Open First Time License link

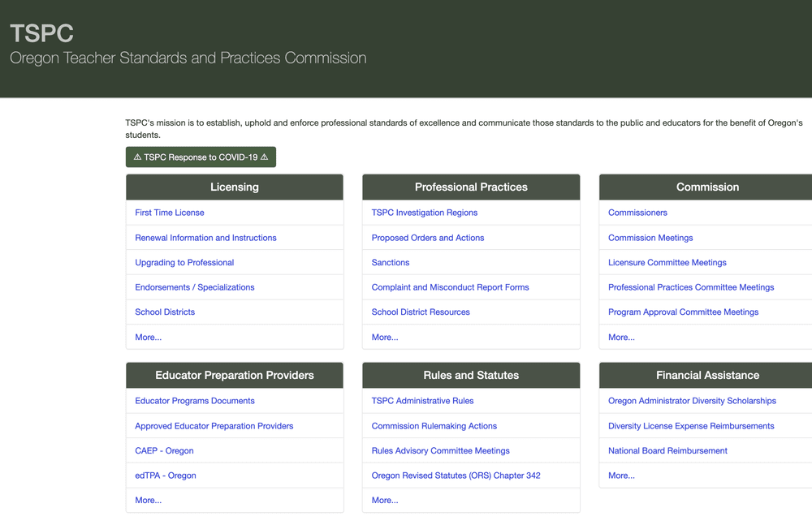coord(170,213)
